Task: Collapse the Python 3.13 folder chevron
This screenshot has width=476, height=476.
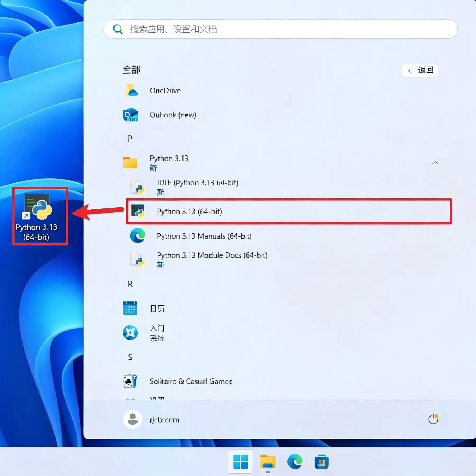Action: click(435, 163)
